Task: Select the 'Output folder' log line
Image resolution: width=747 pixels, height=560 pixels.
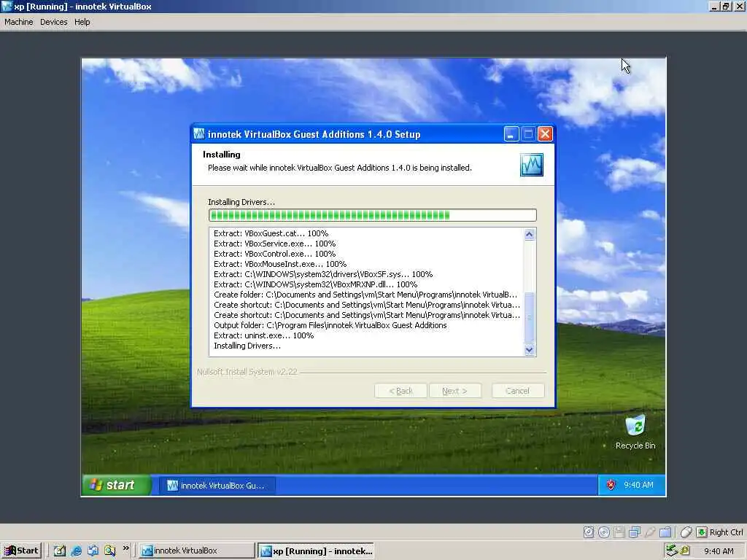Action: (330, 325)
